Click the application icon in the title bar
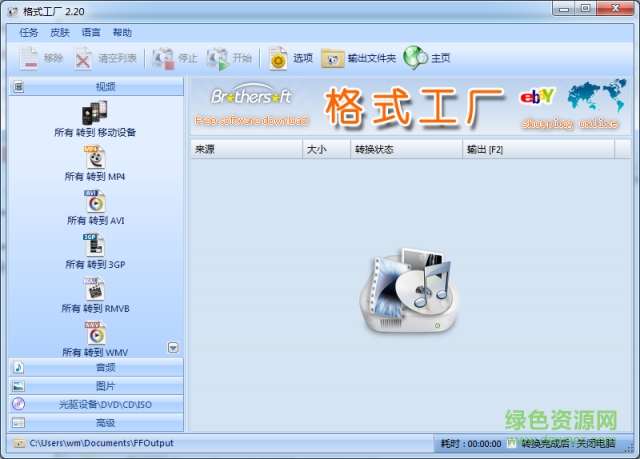The height and width of the screenshot is (459, 640). 13,11
